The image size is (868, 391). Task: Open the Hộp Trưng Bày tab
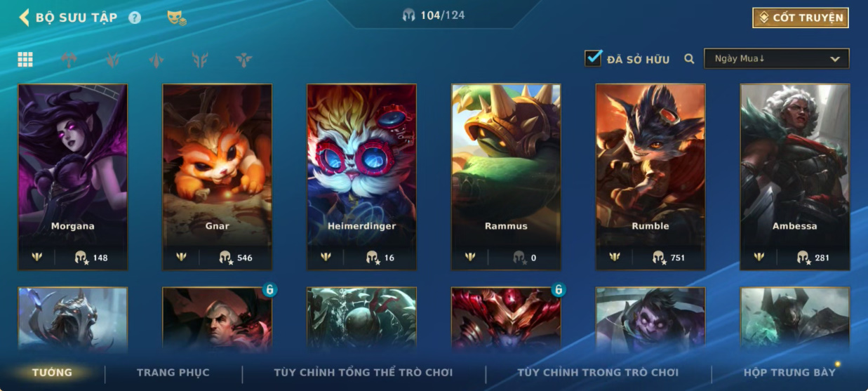coord(789,372)
